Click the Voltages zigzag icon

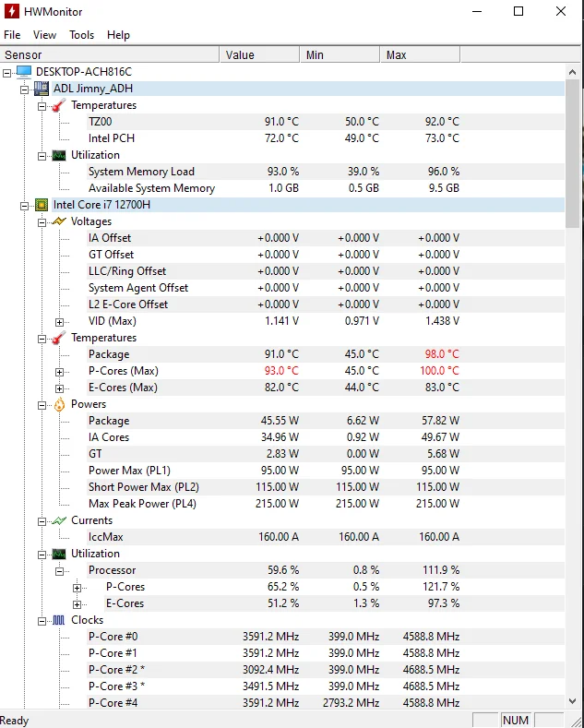coord(59,221)
